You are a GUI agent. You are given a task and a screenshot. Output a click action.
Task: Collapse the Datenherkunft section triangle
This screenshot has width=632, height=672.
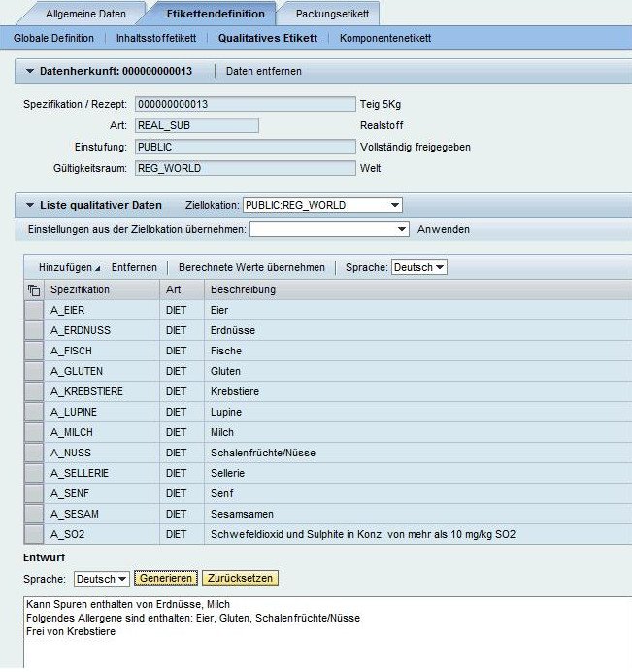tap(30, 72)
